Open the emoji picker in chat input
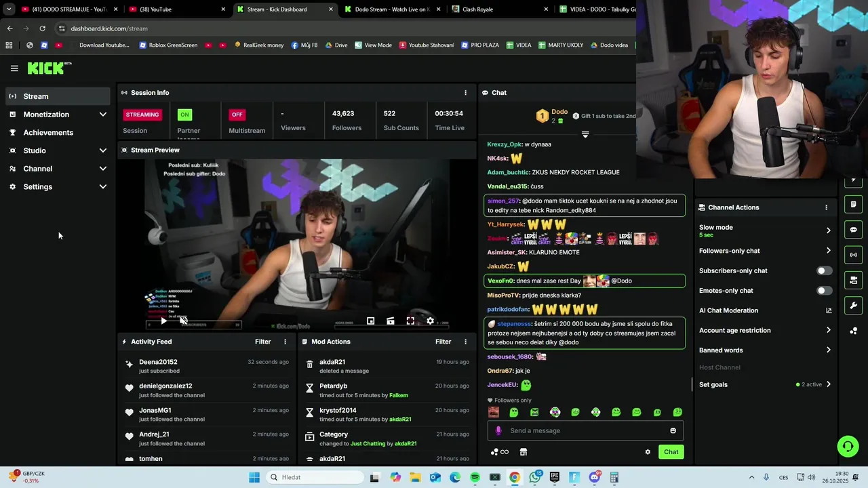 coord(673,431)
